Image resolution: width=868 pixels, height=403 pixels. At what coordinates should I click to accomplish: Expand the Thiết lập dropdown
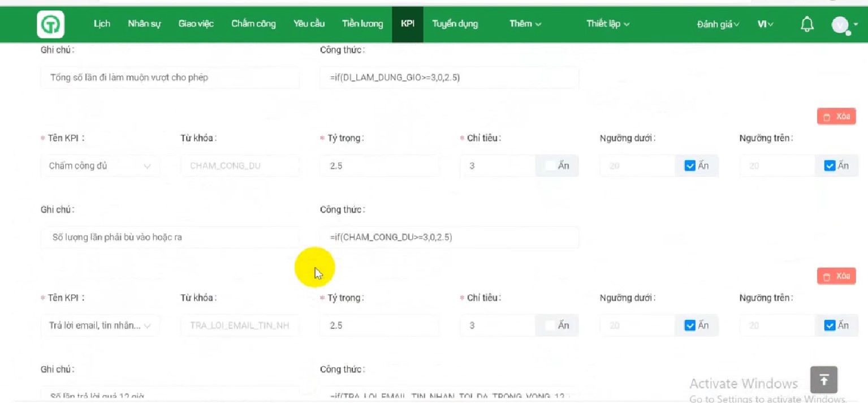(x=607, y=24)
